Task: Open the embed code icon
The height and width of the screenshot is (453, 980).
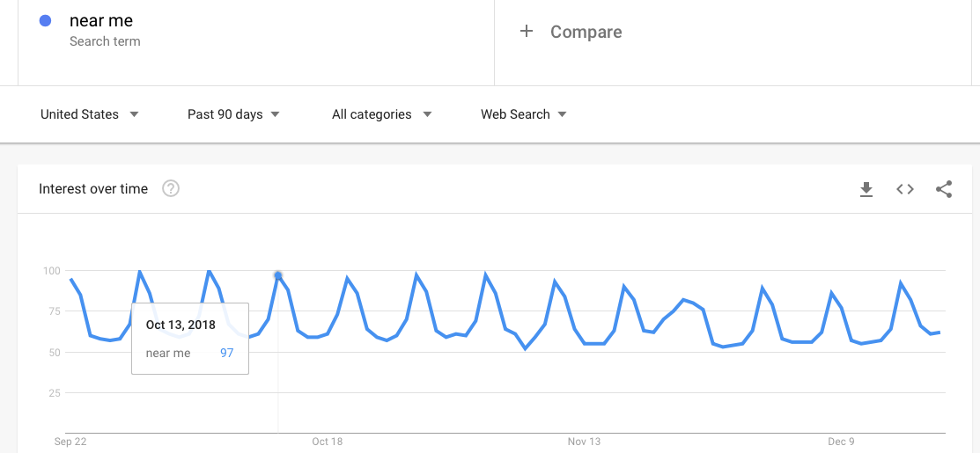Action: coord(905,189)
